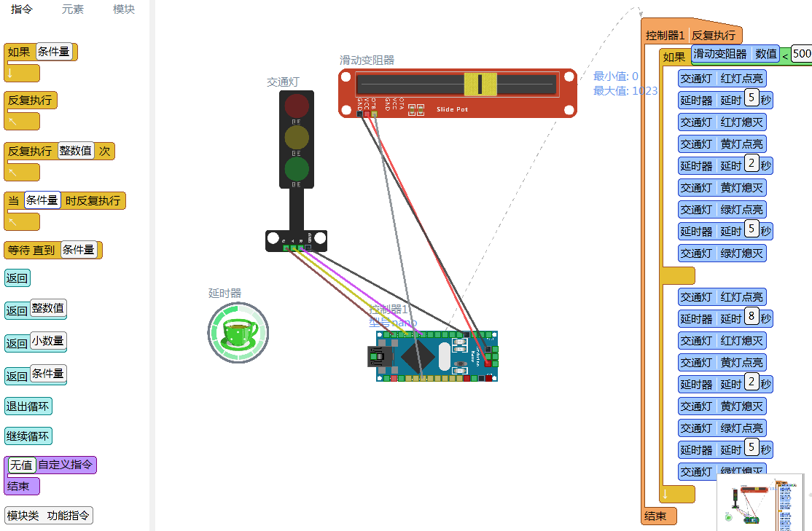This screenshot has width=812, height=531.
Task: Click the Arduino Nano controller board
Action: tap(436, 356)
